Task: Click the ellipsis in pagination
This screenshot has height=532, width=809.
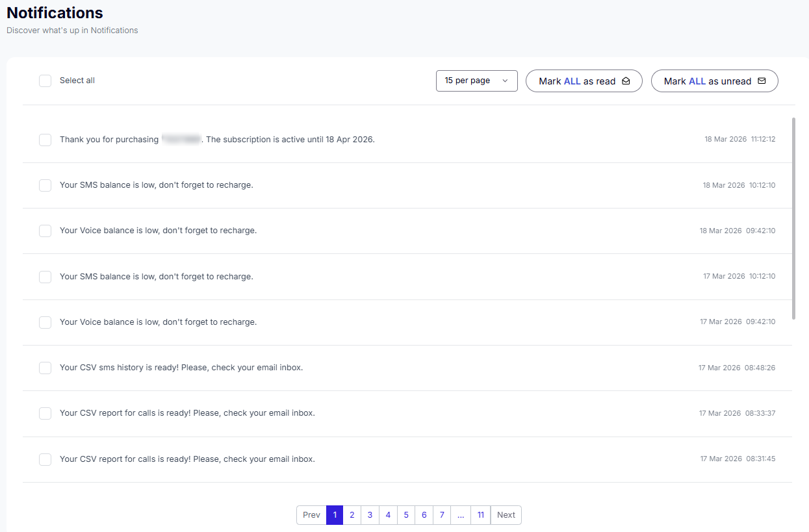Action: tap(461, 515)
